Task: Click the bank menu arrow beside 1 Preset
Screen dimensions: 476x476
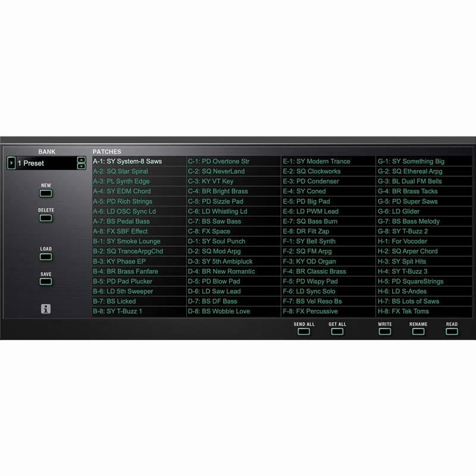Action: point(11,163)
